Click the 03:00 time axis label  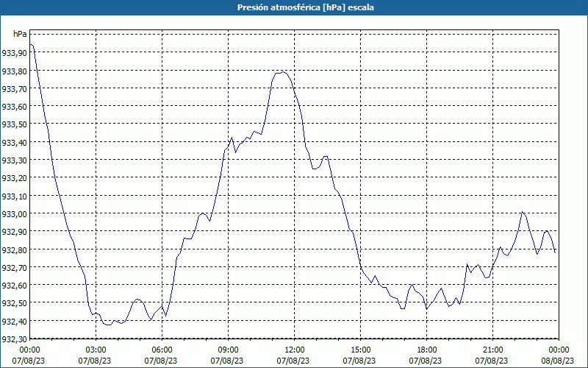point(96,350)
